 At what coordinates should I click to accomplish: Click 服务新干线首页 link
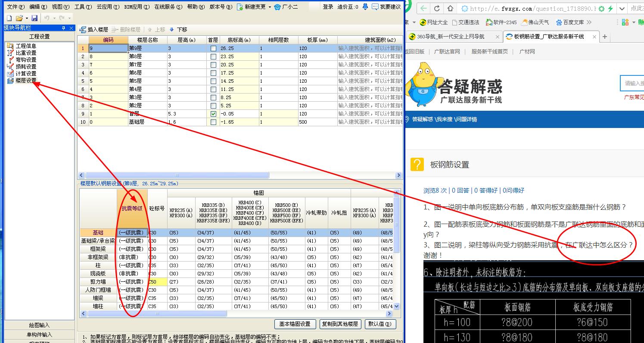pyautogui.click(x=489, y=51)
